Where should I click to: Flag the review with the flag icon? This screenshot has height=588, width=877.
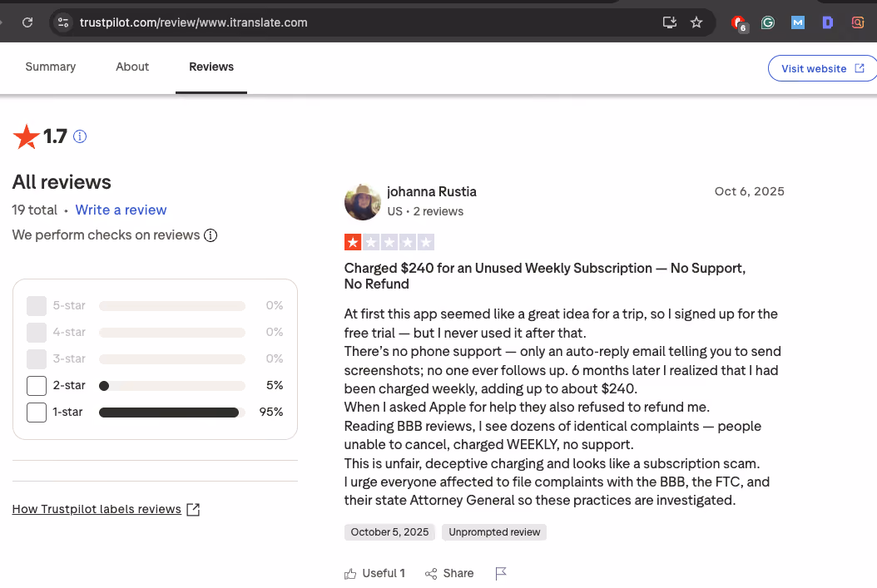(x=501, y=574)
